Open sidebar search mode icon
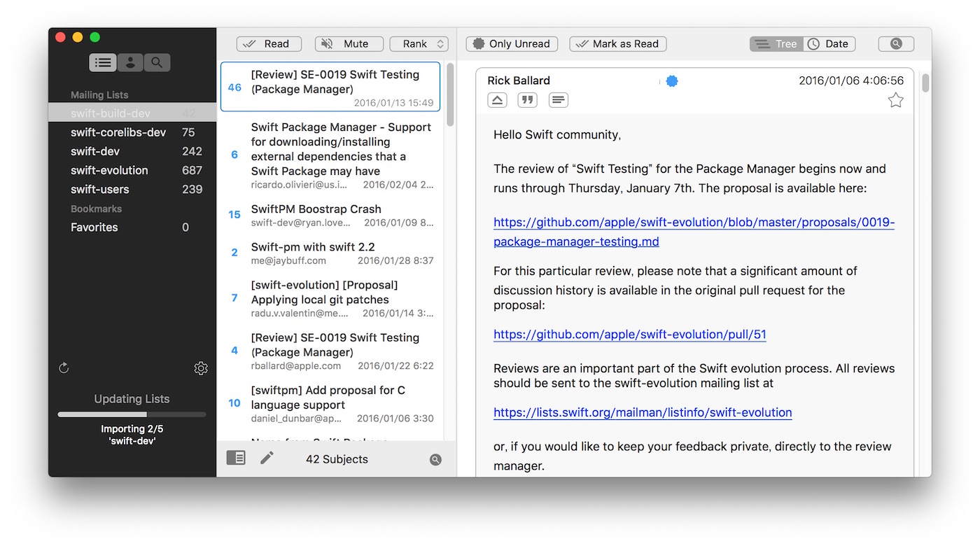This screenshot has width=980, height=546. [157, 62]
